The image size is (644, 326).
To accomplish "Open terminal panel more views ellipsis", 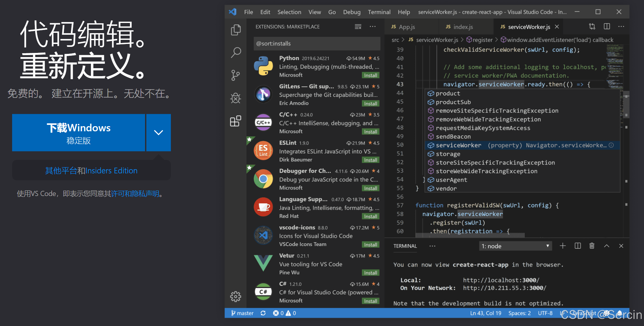I will 432,246.
